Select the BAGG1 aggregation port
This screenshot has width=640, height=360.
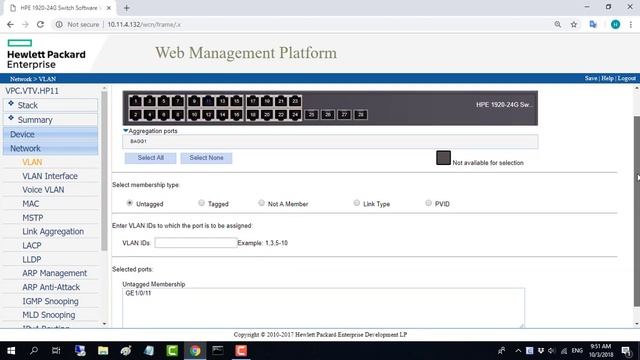pos(138,141)
